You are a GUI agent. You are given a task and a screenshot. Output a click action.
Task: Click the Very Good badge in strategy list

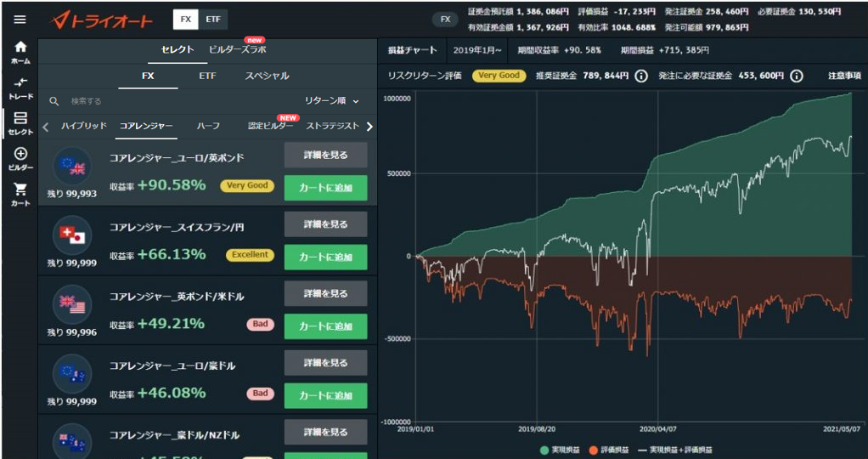click(x=247, y=185)
